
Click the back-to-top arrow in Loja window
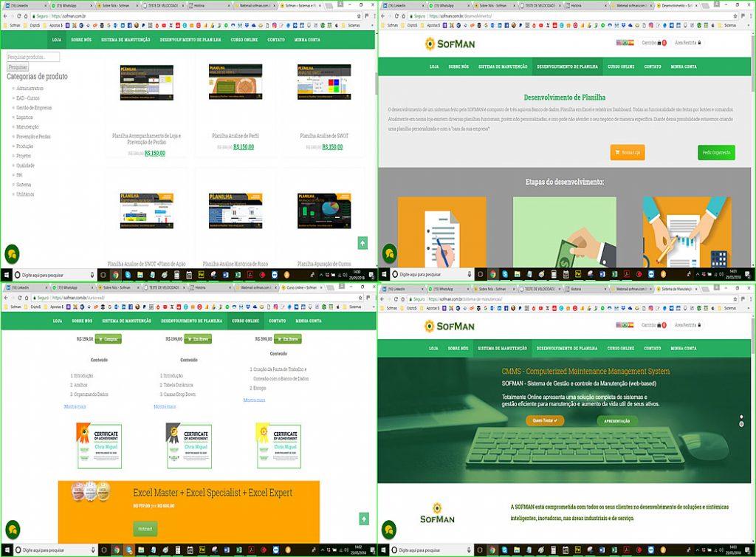pos(362,243)
